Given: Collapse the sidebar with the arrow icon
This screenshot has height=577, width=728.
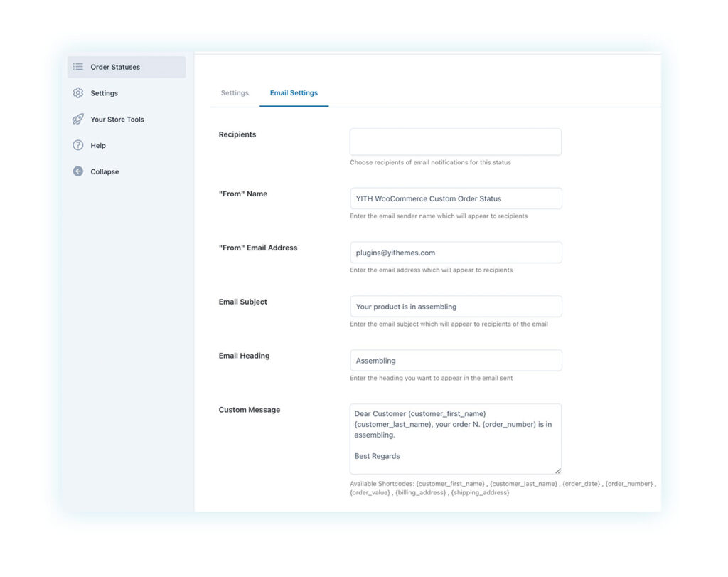Looking at the screenshot, I should click(78, 171).
